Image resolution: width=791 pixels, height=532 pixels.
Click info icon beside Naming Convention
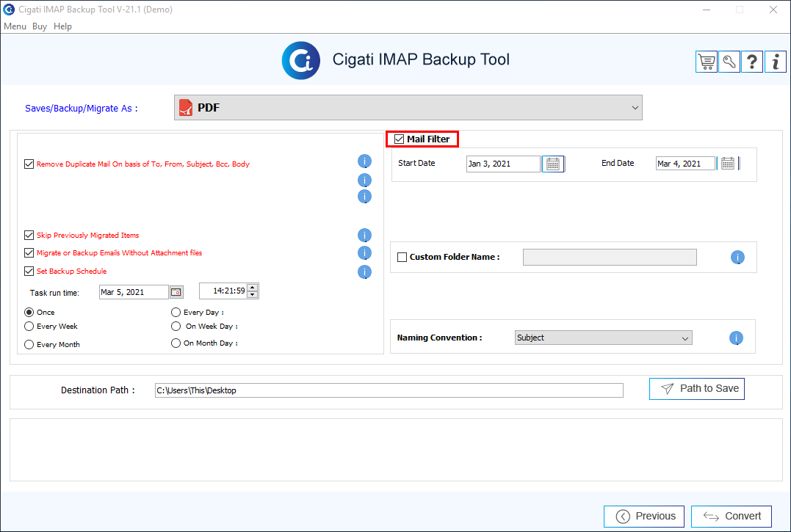pos(737,338)
